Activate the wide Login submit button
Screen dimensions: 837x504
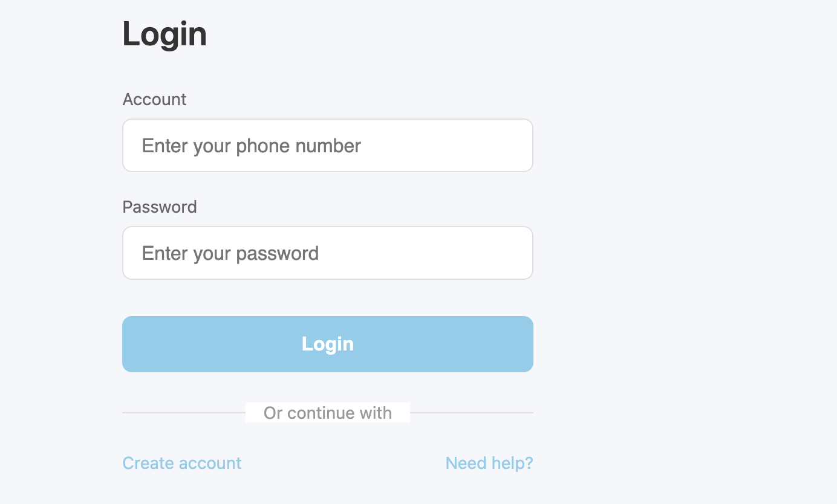click(327, 344)
